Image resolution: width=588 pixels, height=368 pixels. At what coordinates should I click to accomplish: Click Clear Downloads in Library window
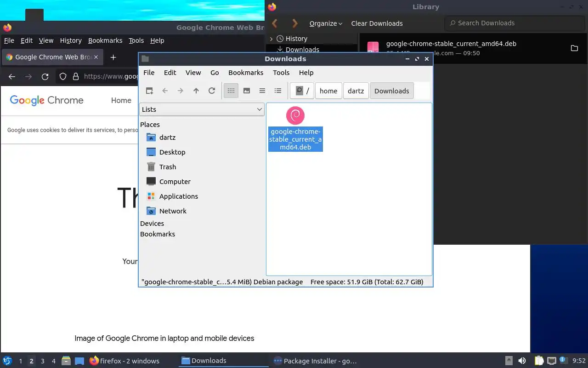point(377,23)
